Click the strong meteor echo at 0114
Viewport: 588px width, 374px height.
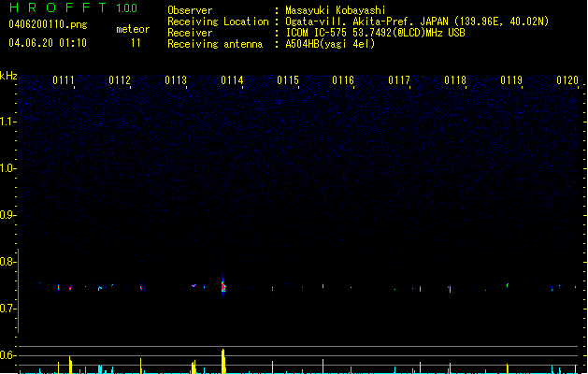223,287
